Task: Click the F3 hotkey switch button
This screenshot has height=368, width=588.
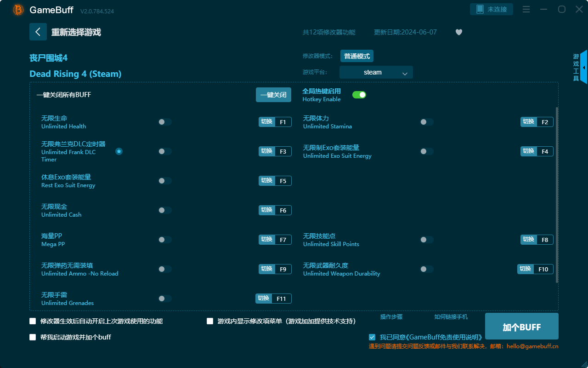Action: click(275, 151)
